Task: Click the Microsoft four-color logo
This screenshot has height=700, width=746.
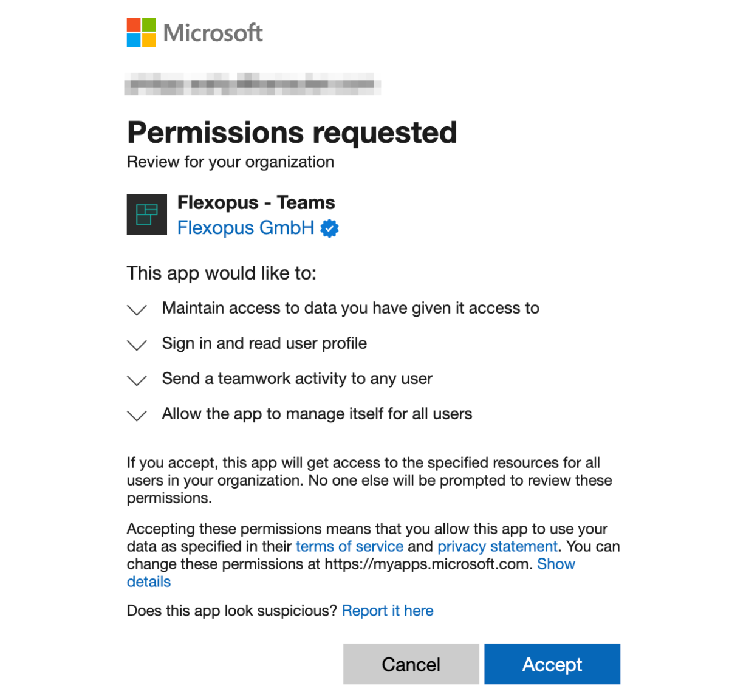Action: (141, 33)
